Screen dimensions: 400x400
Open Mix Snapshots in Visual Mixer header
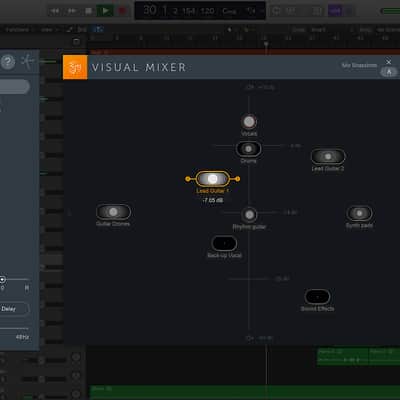(x=359, y=65)
